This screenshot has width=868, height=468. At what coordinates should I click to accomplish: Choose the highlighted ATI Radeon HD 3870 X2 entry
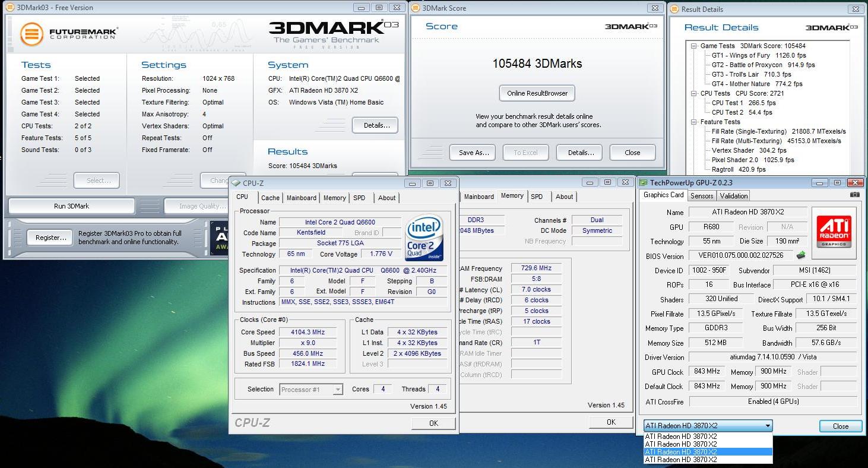pos(708,452)
